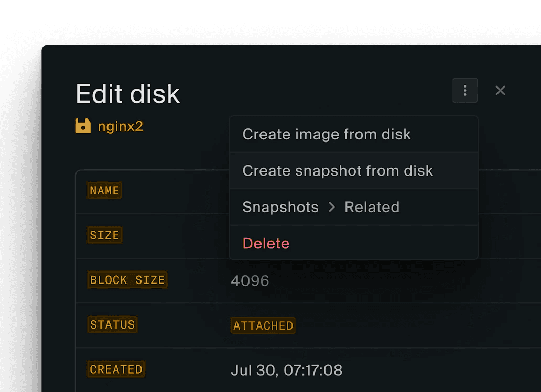Click the BLOCK SIZE label badge
Screen dimensions: 541x392
tap(127, 280)
